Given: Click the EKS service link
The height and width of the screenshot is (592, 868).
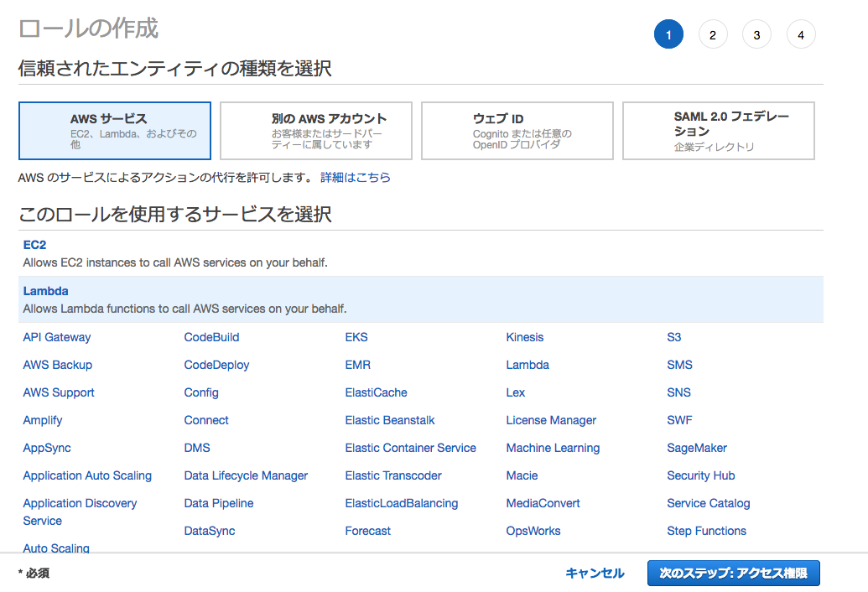Looking at the screenshot, I should pos(356,337).
